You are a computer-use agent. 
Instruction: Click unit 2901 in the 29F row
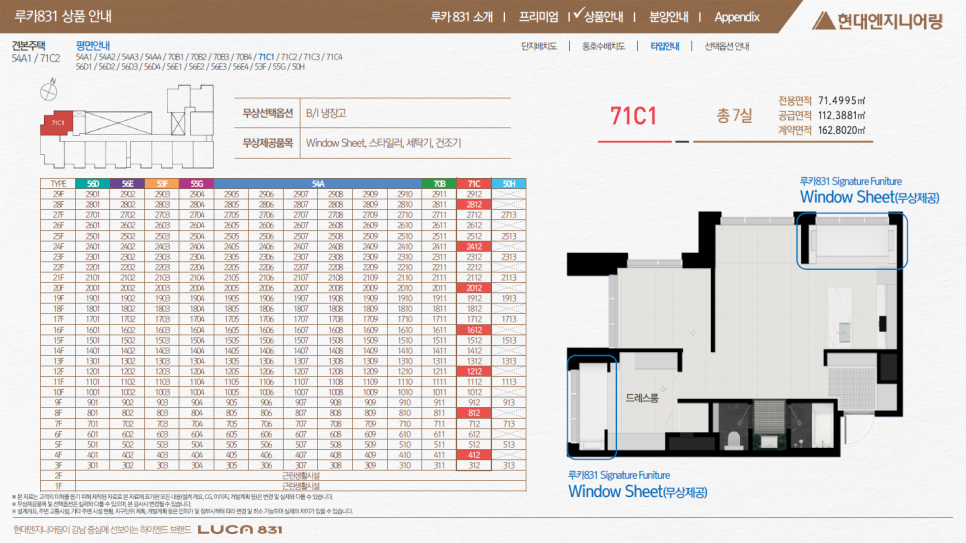click(x=92, y=194)
